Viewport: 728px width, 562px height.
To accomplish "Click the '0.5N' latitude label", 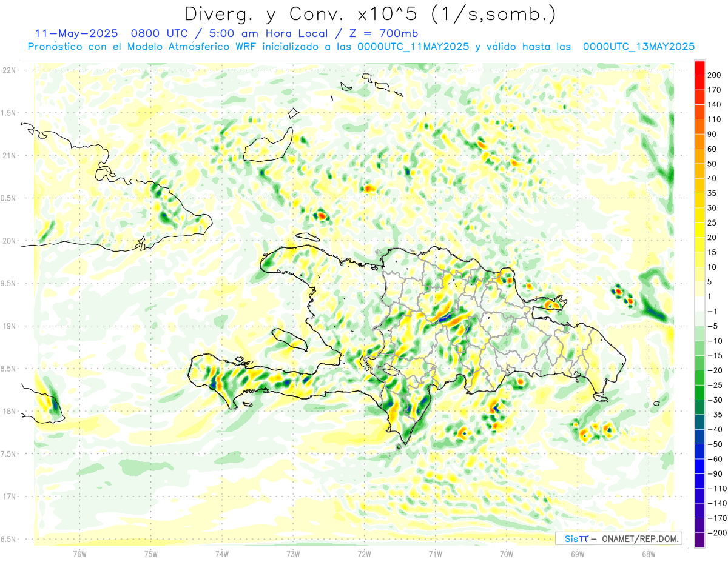I will (8, 198).
